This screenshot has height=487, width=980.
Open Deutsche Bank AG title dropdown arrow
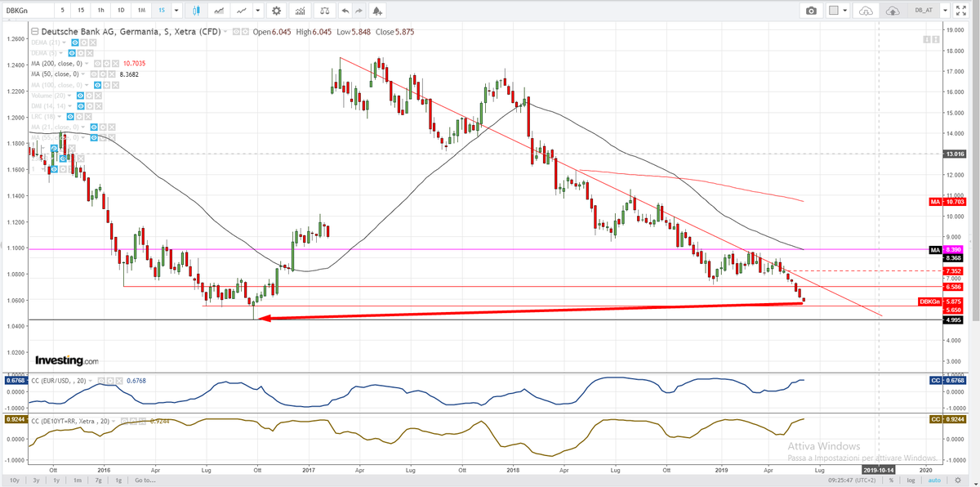tap(225, 32)
